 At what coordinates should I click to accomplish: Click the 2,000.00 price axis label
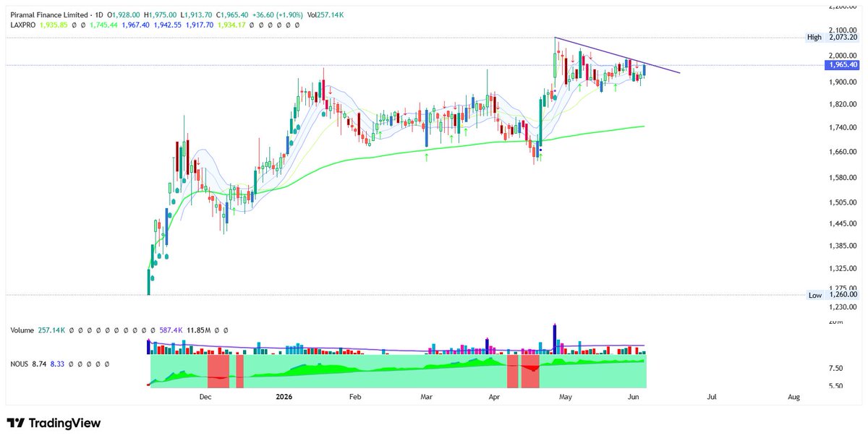tap(842, 56)
